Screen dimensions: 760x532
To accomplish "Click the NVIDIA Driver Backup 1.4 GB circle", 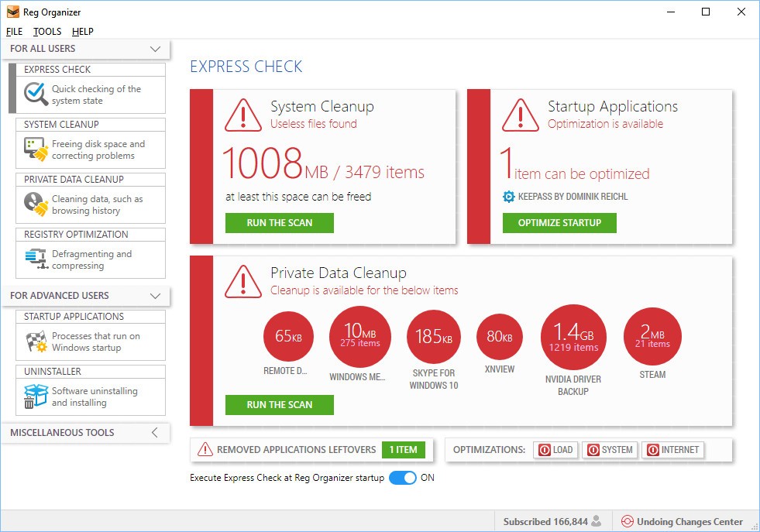I will (x=573, y=336).
